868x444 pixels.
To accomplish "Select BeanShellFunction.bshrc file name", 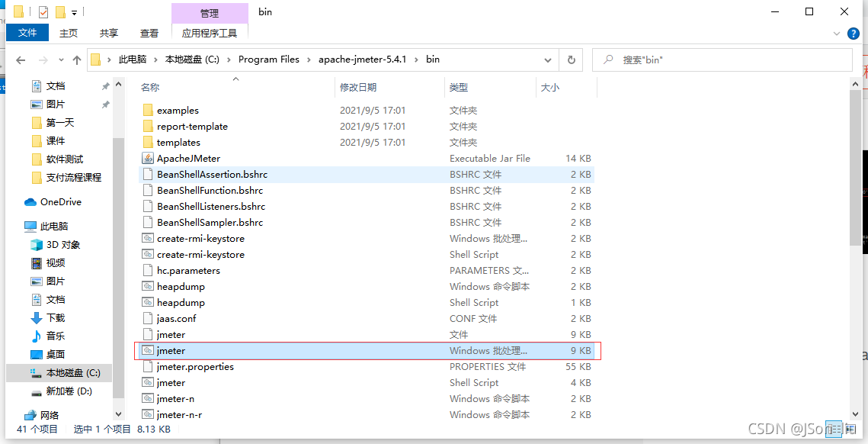I will (210, 191).
